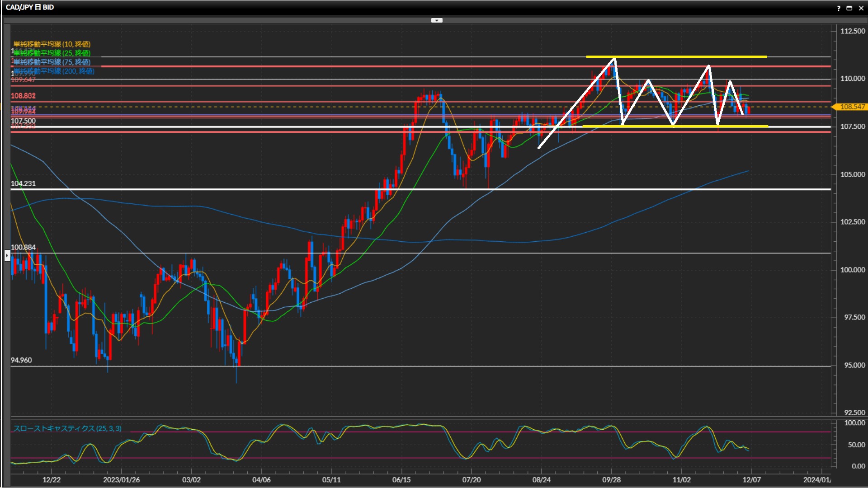Click the CAD/JPY BID window title

coord(30,7)
